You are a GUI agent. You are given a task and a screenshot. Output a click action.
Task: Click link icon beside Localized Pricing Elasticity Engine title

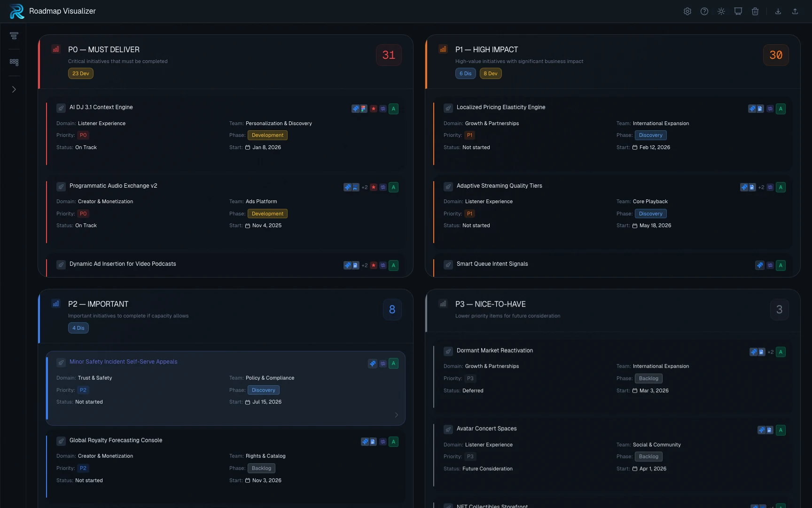coord(448,108)
